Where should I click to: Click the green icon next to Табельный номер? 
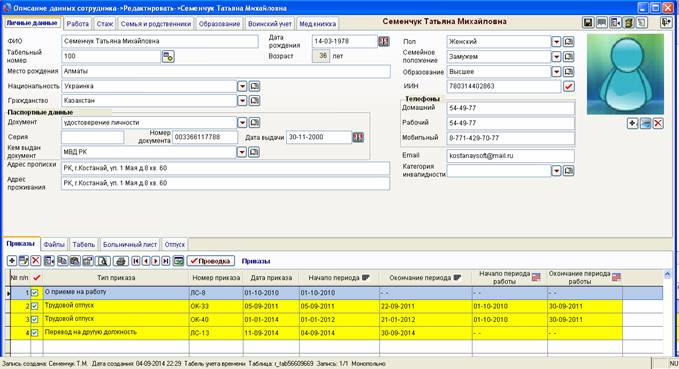[168, 56]
